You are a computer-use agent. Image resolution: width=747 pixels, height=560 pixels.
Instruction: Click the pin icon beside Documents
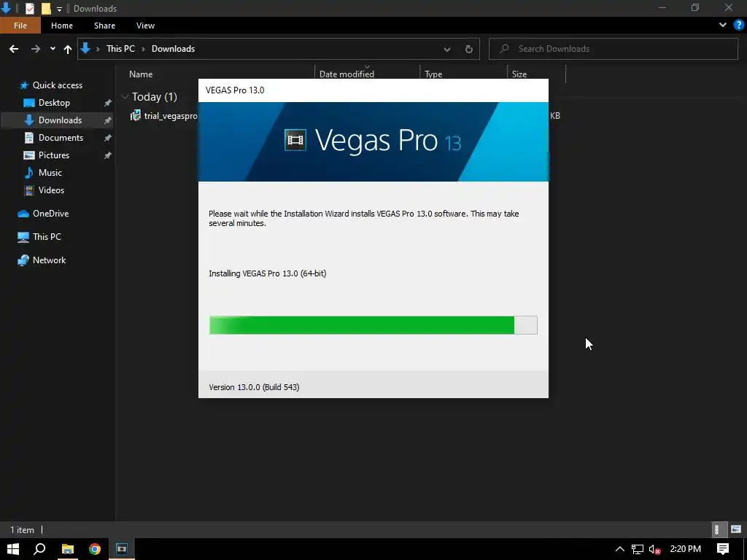click(108, 138)
